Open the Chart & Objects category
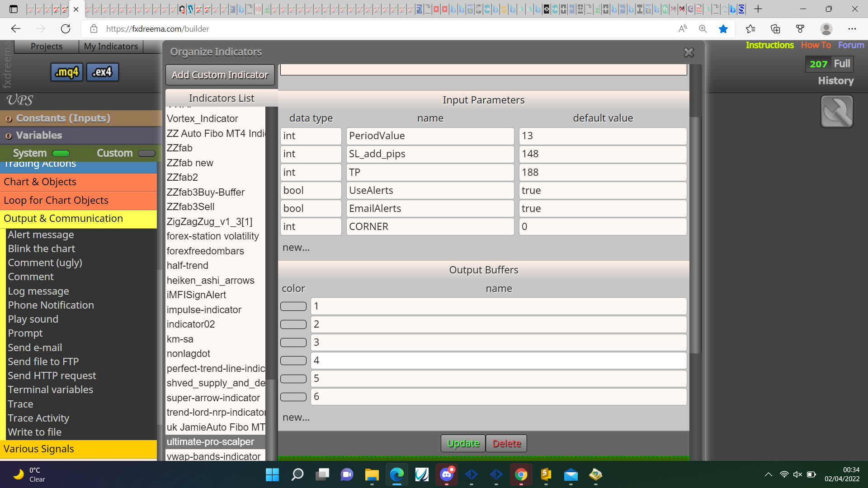This screenshot has width=868, height=488. (x=78, y=182)
